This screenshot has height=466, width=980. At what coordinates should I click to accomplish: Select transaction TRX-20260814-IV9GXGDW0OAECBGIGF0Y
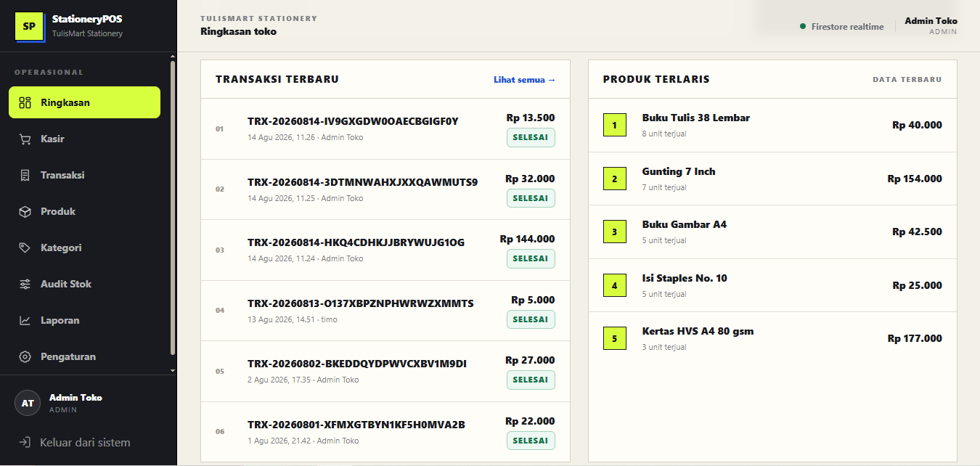[x=385, y=128]
